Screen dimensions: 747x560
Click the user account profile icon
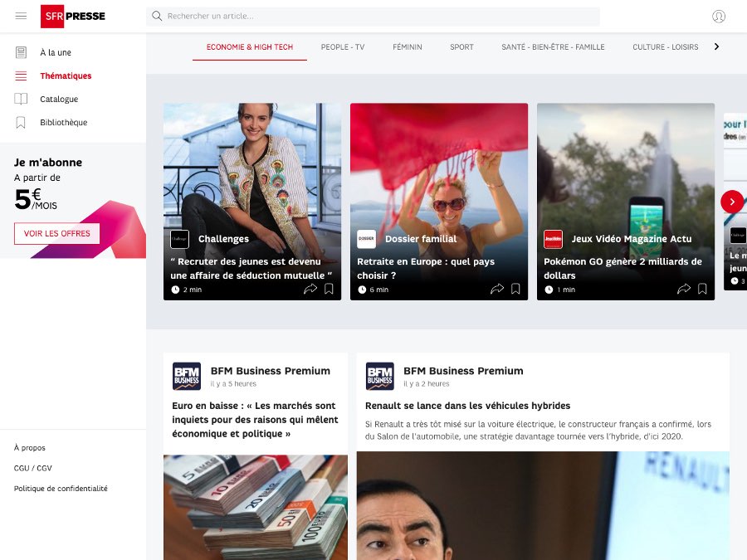[x=719, y=17]
